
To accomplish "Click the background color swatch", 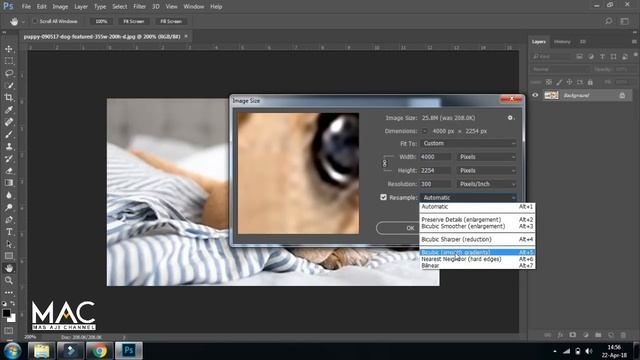I will click(x=12, y=318).
